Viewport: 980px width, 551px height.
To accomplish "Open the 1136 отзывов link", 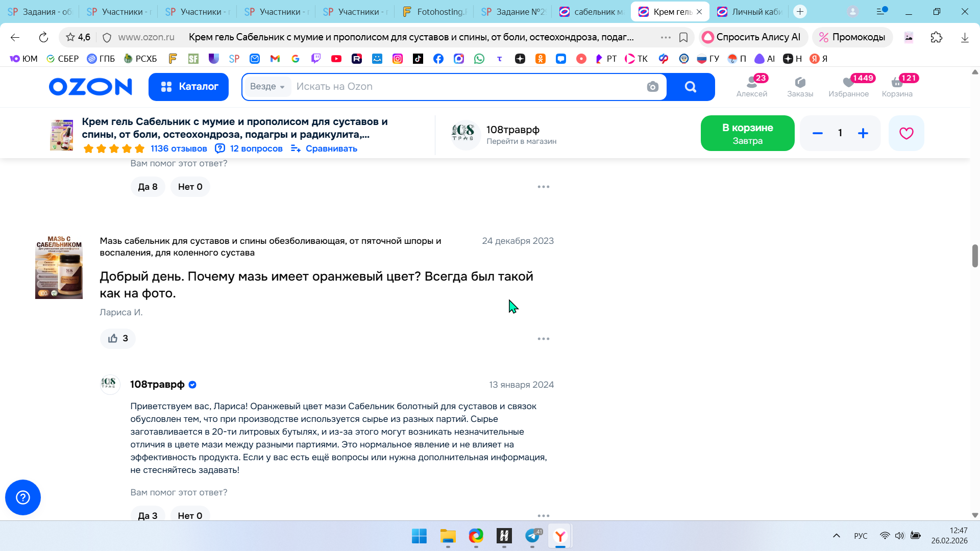I will (179, 148).
